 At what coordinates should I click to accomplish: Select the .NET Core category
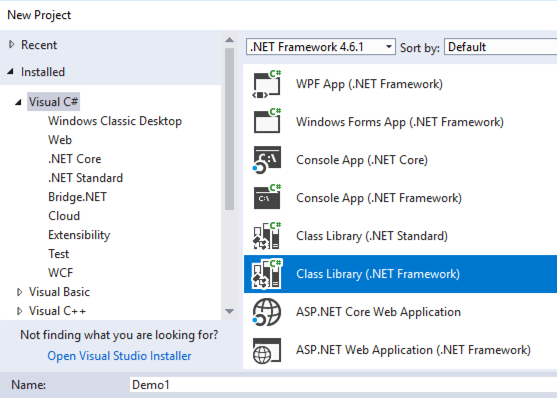pos(75,159)
